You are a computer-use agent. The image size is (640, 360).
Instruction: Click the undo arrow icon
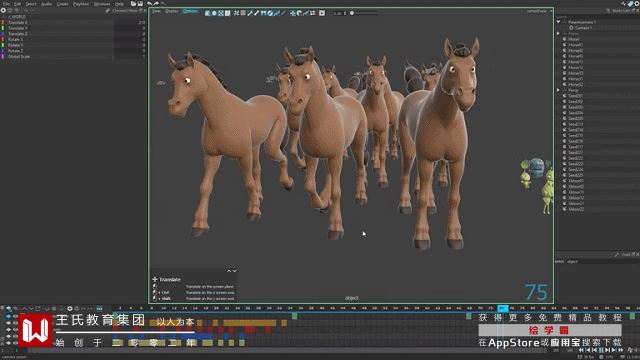150,4
